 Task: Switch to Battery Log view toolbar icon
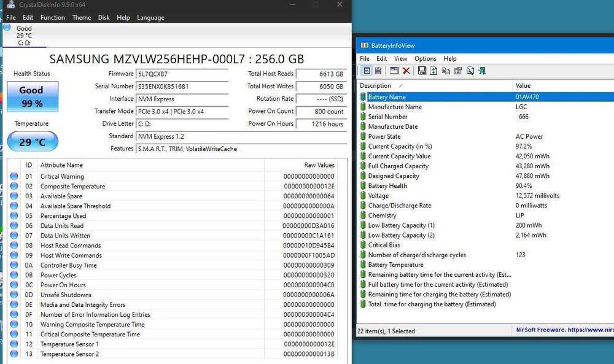tap(378, 71)
